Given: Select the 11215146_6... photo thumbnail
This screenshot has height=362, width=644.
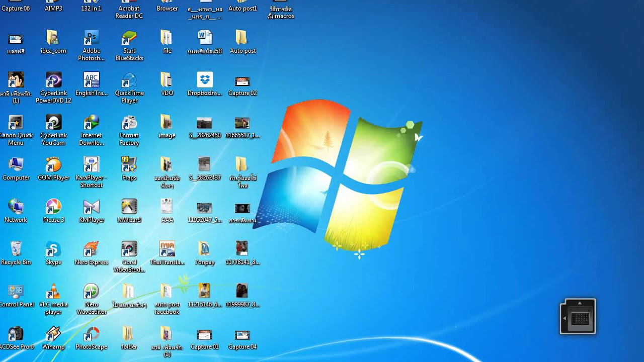Looking at the screenshot, I should pos(205,292).
